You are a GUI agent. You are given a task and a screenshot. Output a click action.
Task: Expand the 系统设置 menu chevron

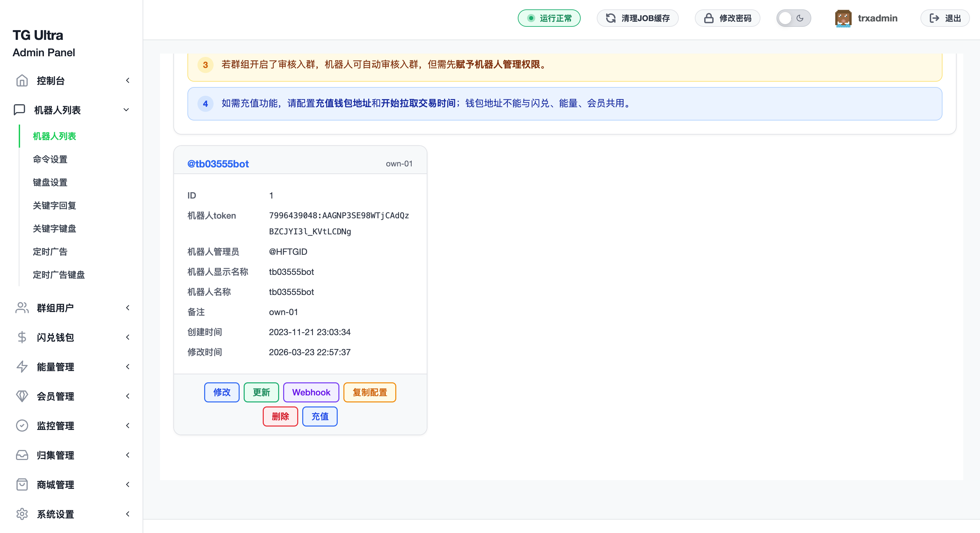click(x=128, y=514)
